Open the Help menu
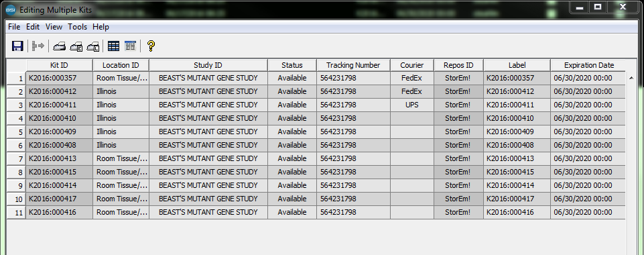 pyautogui.click(x=101, y=27)
